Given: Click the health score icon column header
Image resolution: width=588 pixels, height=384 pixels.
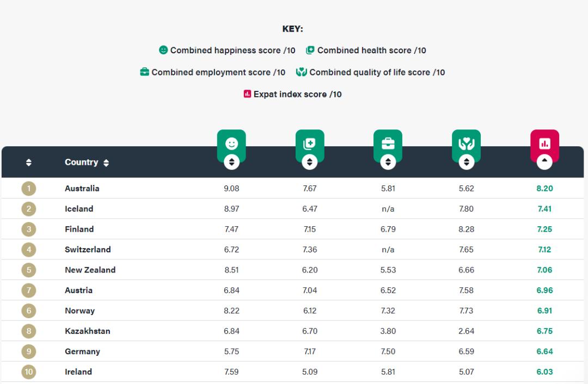Looking at the screenshot, I should [310, 144].
